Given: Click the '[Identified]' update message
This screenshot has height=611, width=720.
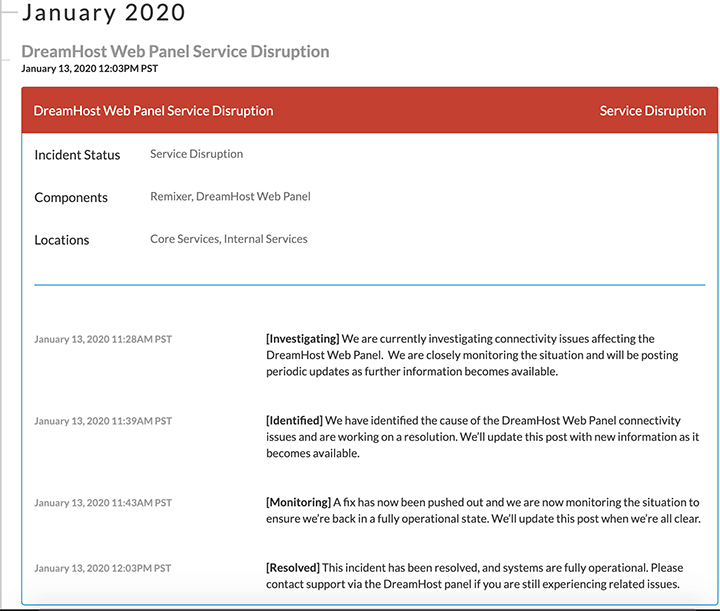Looking at the screenshot, I should point(483,437).
